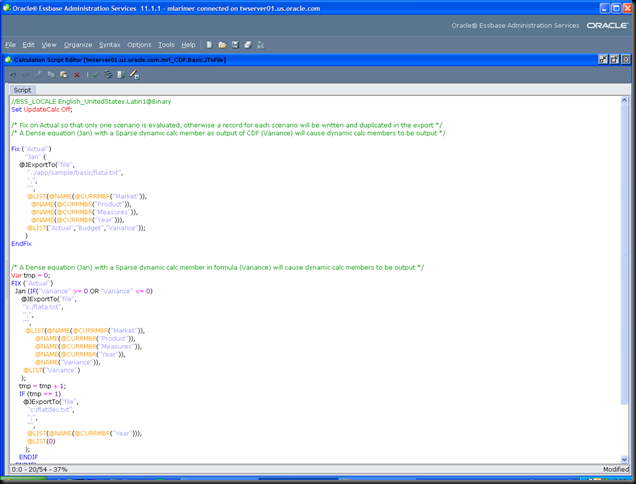636x484 pixels.
Task: Click the pencil edit icon in editor toolbar
Action: [x=134, y=74]
